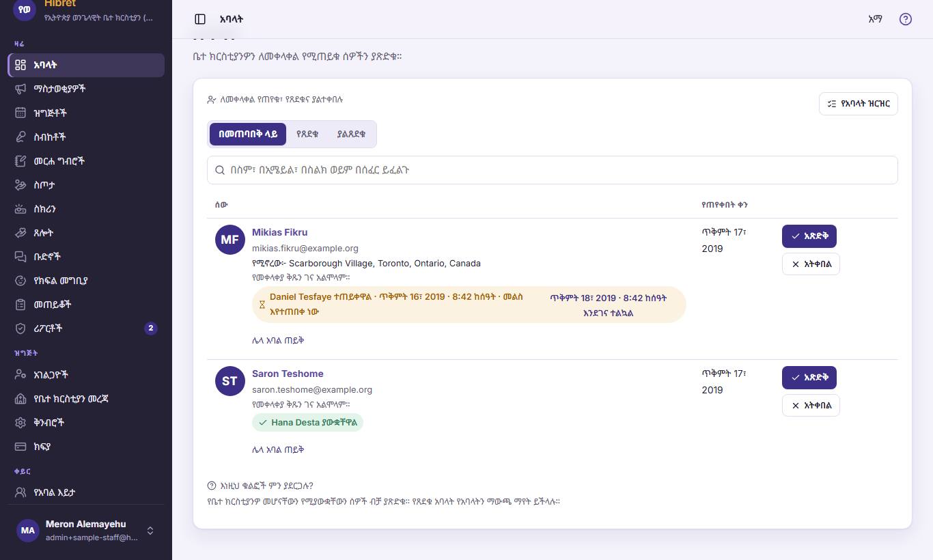Open ስጦታ giving item
The width and height of the screenshot is (933, 560).
86,185
